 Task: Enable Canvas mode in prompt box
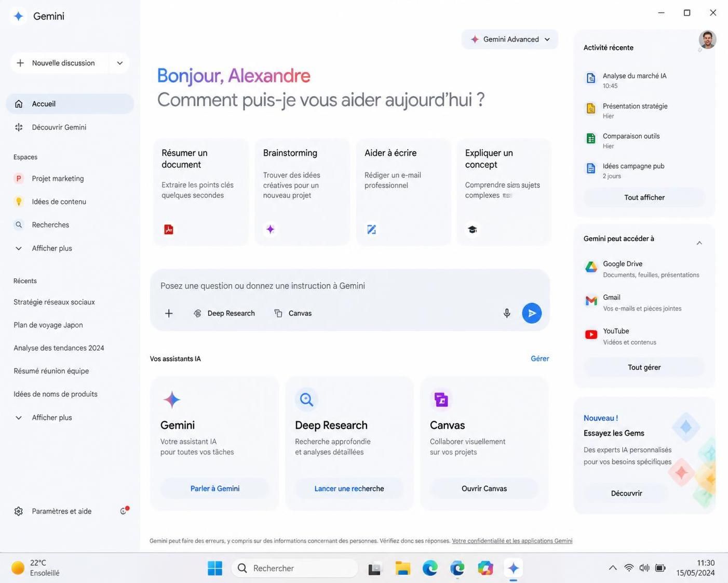293,313
